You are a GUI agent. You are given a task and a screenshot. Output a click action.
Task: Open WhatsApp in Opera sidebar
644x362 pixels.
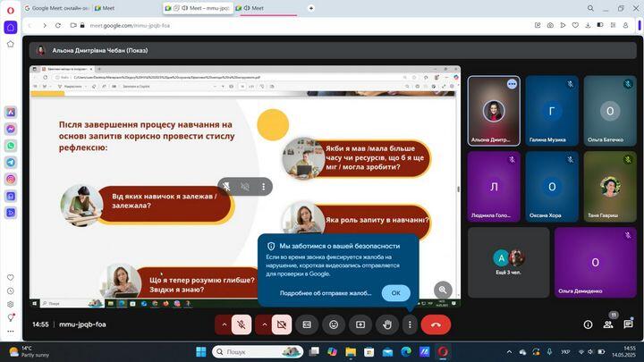pyautogui.click(x=11, y=146)
